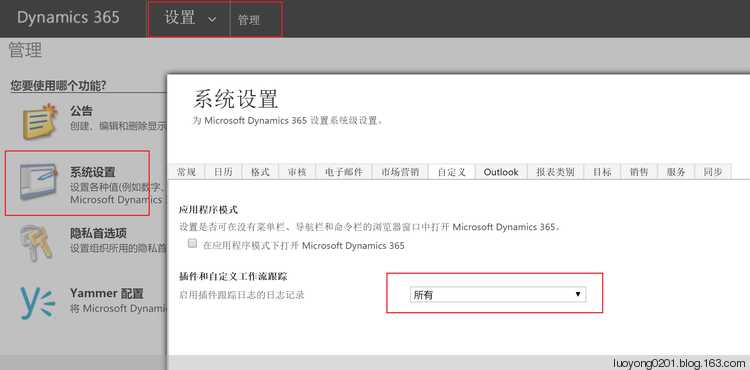Click the 系统设置 title link
This screenshot has width=750, height=370.
coord(93,173)
